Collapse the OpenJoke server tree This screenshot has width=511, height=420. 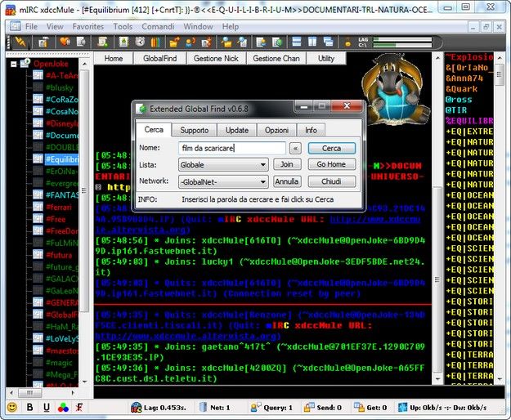point(14,64)
